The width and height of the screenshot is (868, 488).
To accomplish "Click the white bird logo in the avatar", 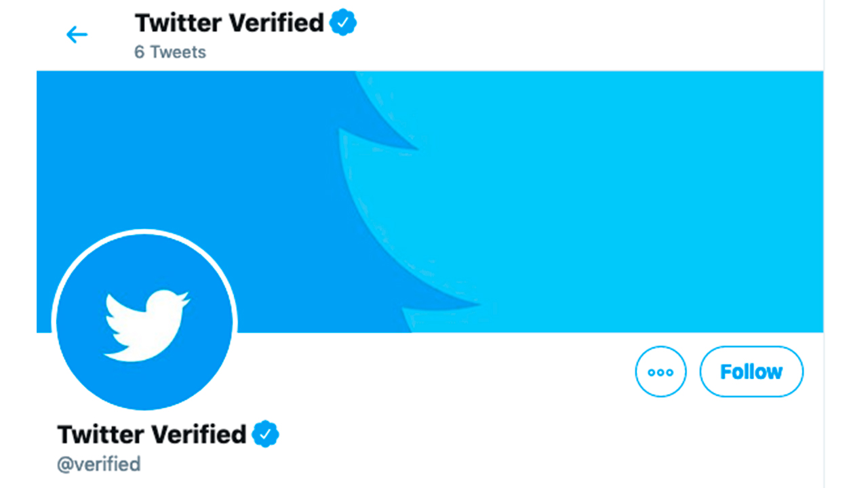I will pyautogui.click(x=145, y=324).
